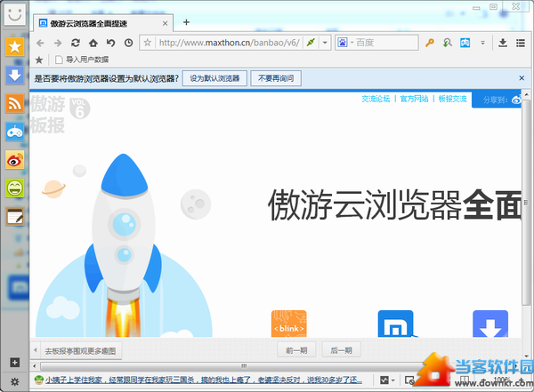
Task: Open the Downloads arrow sidebar icon
Action: (14, 76)
